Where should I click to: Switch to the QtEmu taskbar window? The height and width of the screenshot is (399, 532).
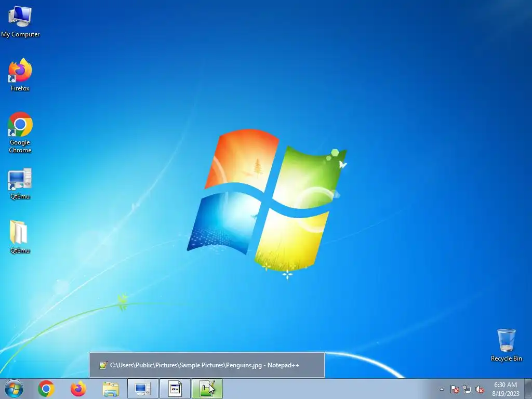[143, 389]
